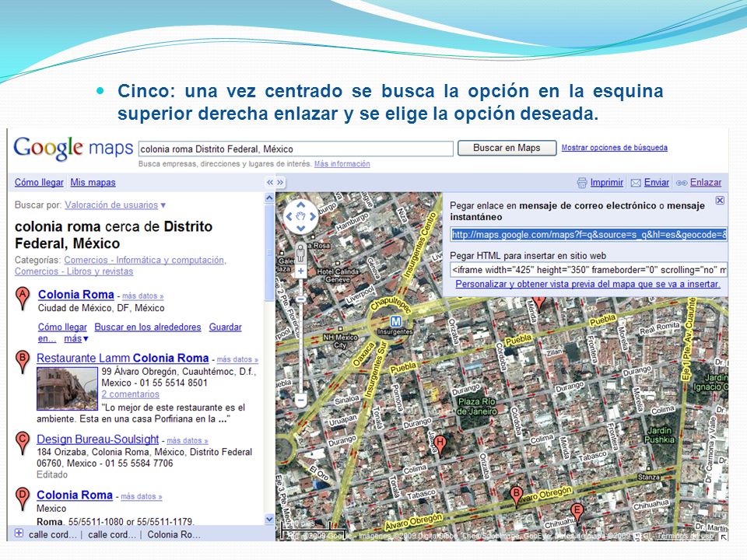The height and width of the screenshot is (560, 747).
Task: Open 2 comentarios reviews link
Action: 130,394
